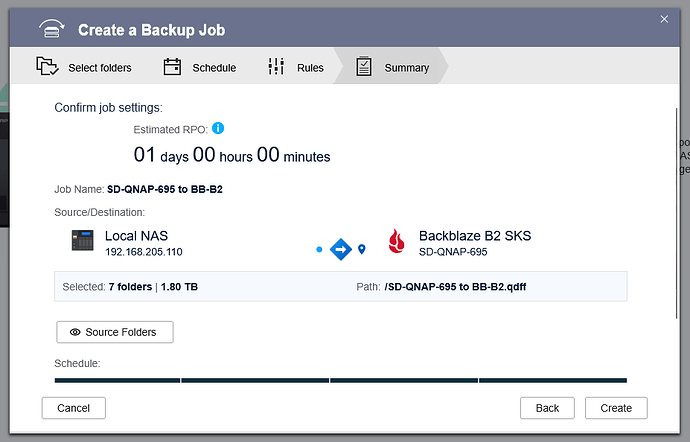Click the Local NAS device icon
This screenshot has width=690, height=442.
[82, 241]
